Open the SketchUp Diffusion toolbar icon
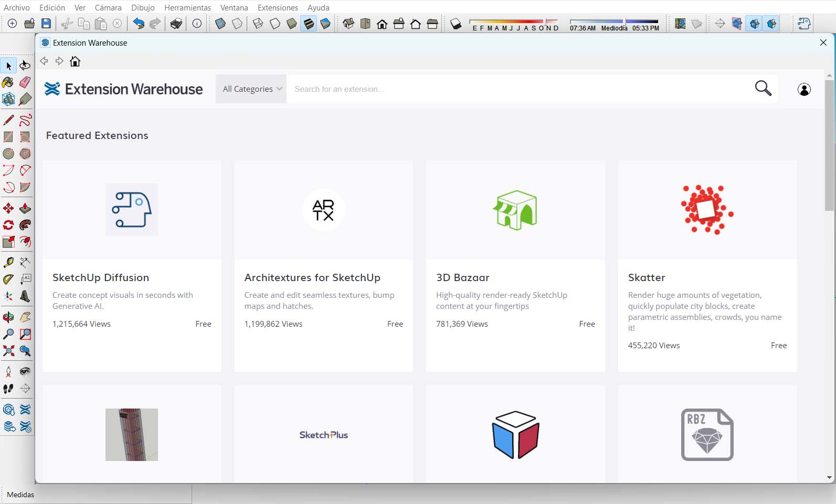836x504 pixels. [804, 24]
